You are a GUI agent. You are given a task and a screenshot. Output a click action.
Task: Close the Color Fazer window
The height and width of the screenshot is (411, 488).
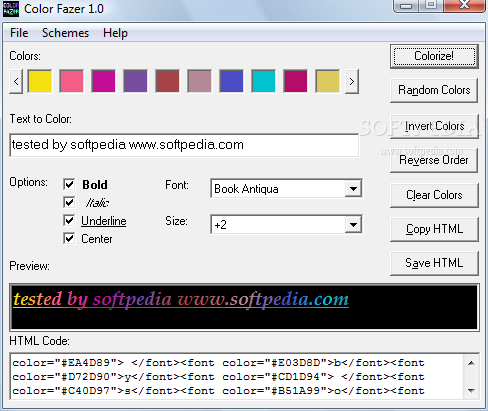coord(464,5)
